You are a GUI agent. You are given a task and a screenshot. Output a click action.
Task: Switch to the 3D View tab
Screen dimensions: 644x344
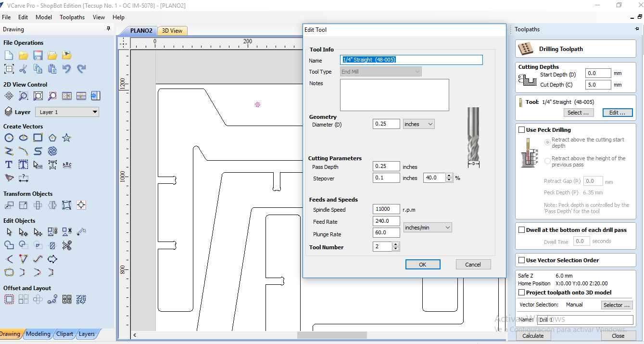(172, 31)
